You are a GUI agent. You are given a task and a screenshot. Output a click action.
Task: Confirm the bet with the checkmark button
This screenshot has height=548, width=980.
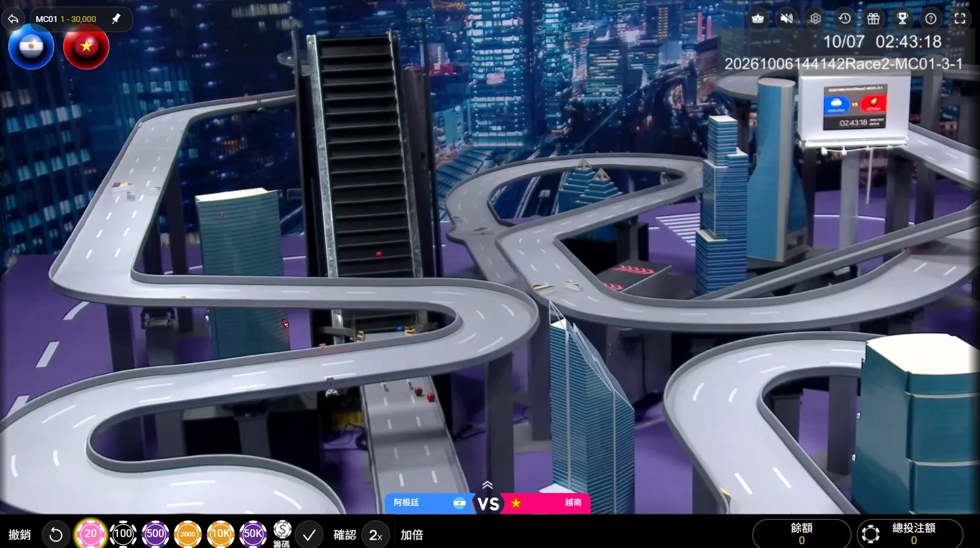click(309, 534)
